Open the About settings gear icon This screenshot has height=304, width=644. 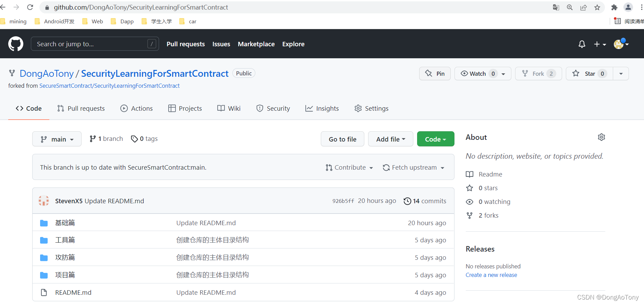[602, 137]
